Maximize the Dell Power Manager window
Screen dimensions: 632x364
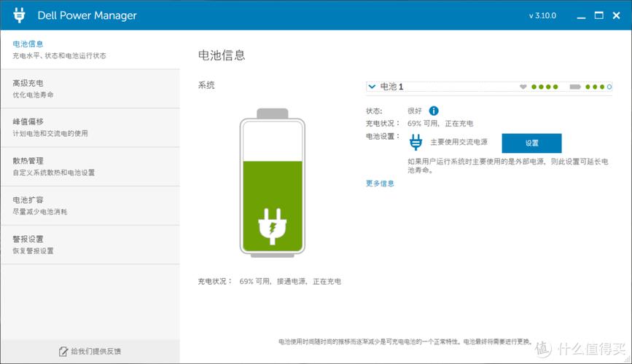pos(599,15)
